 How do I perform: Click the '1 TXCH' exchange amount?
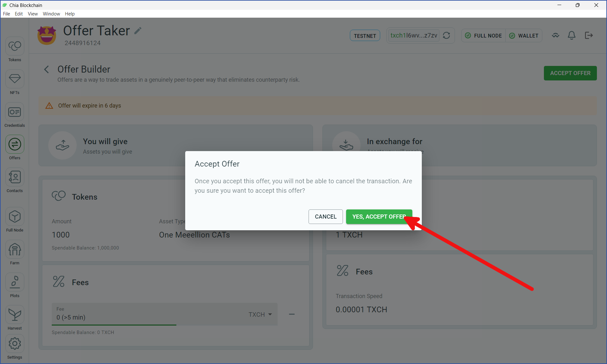[x=349, y=235]
